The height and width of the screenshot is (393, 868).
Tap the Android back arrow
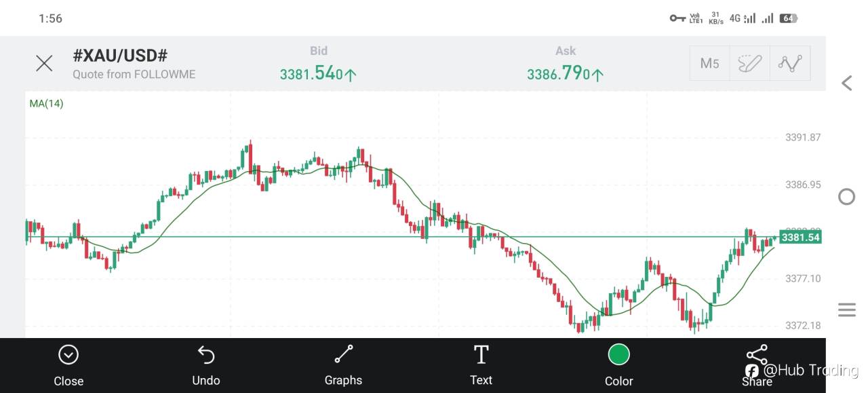(x=846, y=83)
